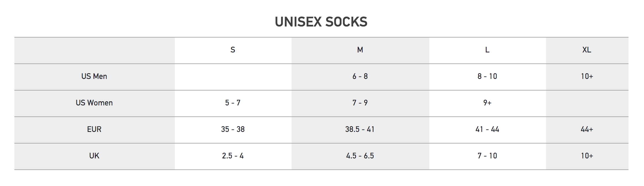
Task: Click EUR extra large size 44+
Action: click(x=587, y=129)
